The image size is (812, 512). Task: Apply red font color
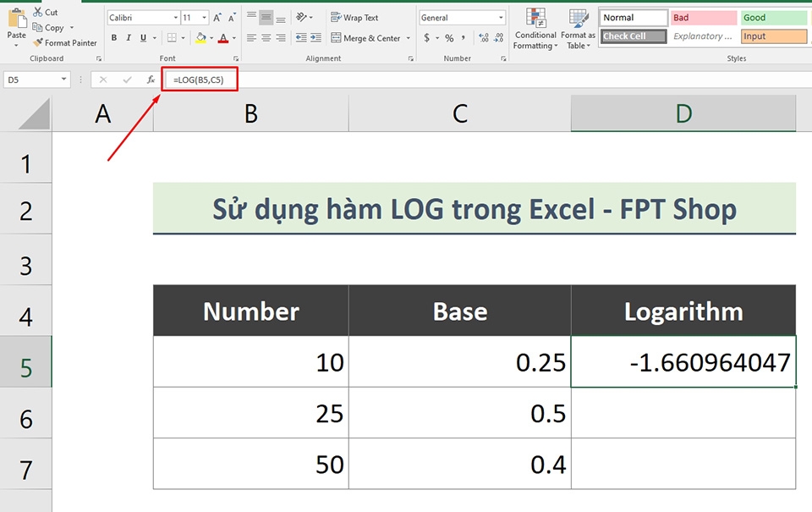(223, 38)
